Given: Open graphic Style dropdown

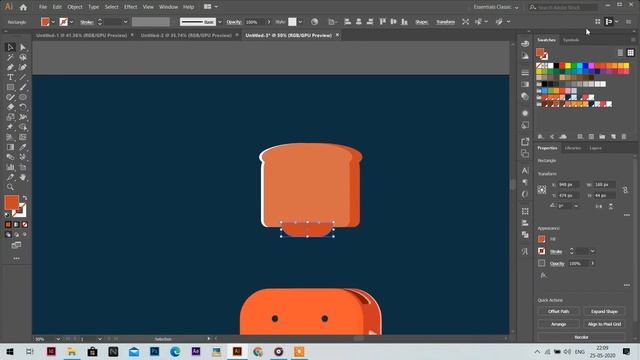Looking at the screenshot, I should click(300, 22).
